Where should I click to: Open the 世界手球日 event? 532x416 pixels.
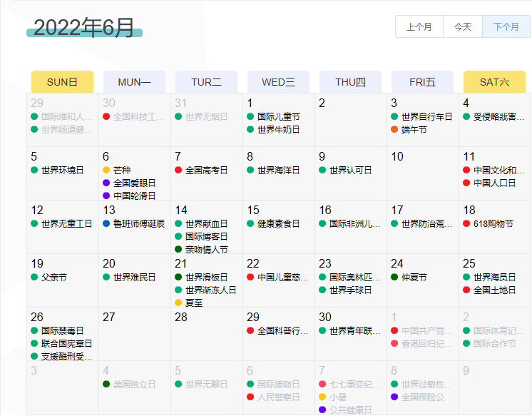[346, 290]
